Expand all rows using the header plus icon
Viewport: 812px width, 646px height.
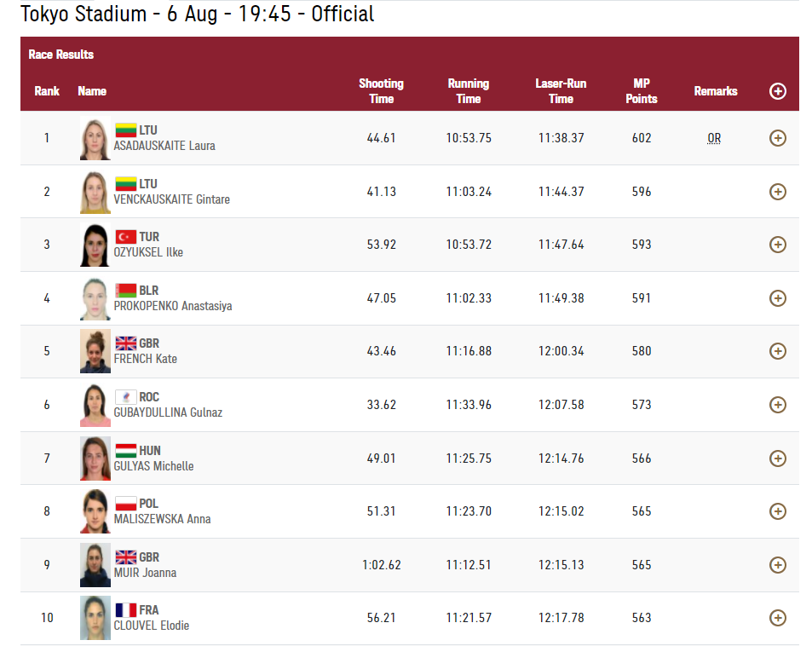point(777,91)
